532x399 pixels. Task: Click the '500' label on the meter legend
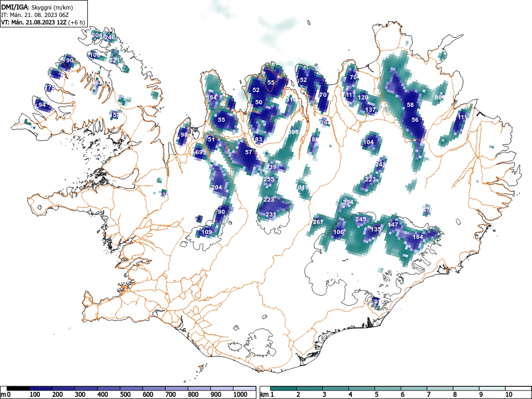click(x=125, y=395)
